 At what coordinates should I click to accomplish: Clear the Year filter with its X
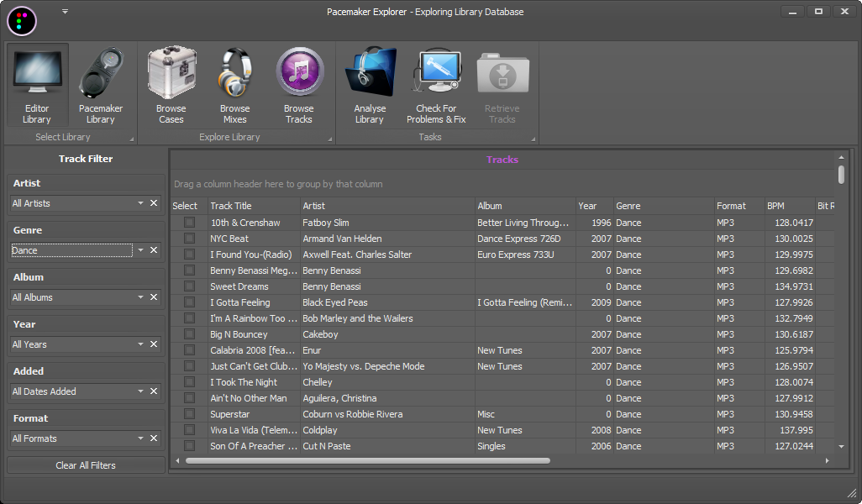(x=154, y=344)
